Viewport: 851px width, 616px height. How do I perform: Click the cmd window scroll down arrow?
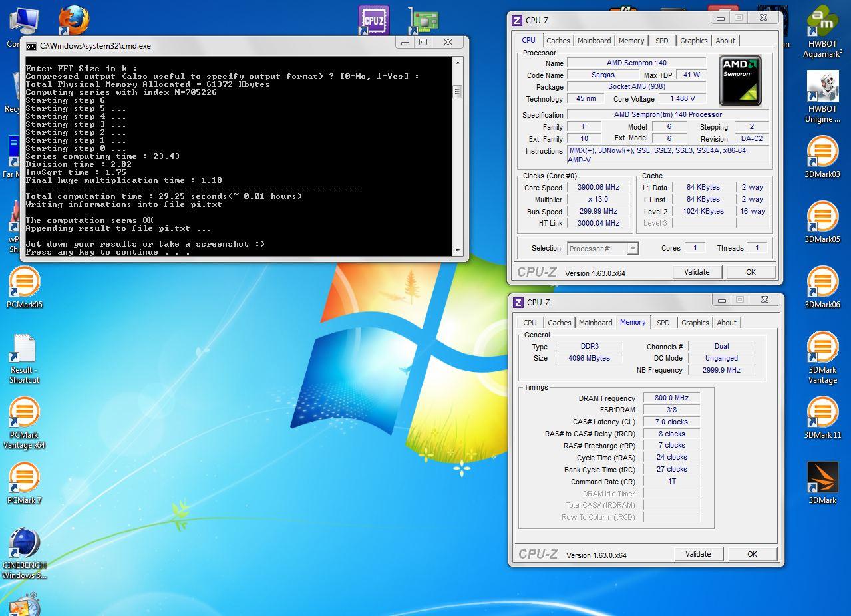click(x=458, y=251)
